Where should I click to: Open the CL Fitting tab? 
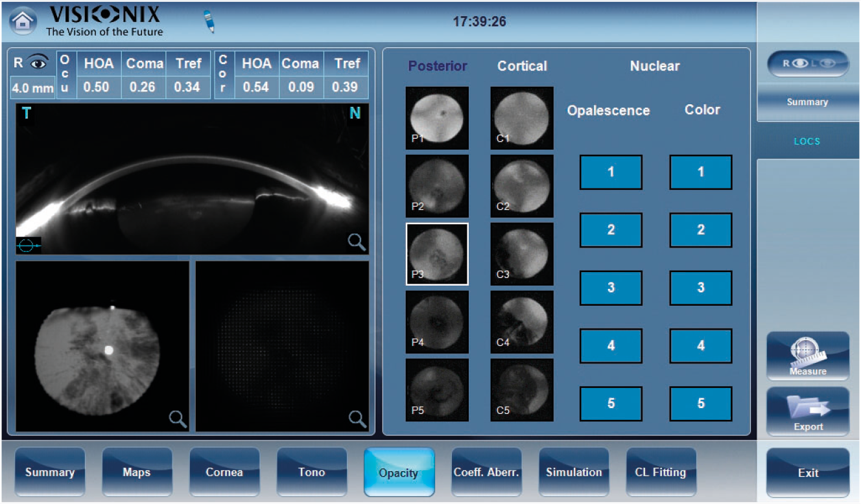coord(661,472)
